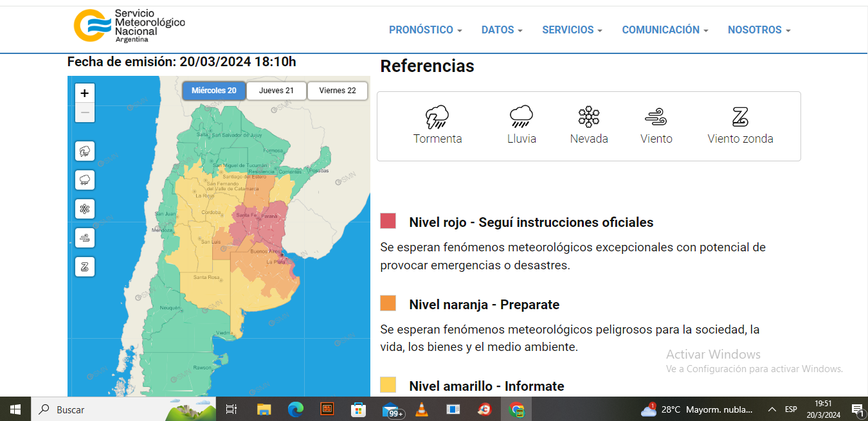Click the Viento zonda icon in Referencias
This screenshot has width=868, height=421.
740,117
